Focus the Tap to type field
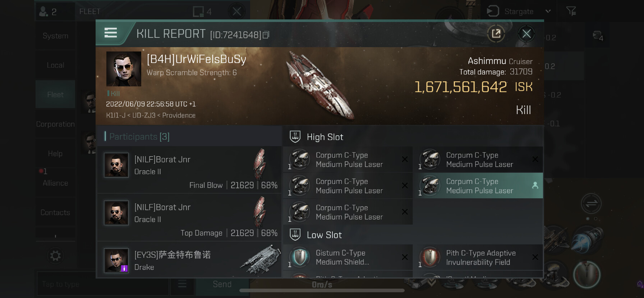Screen dimensions: 644x298 tap(102, 284)
